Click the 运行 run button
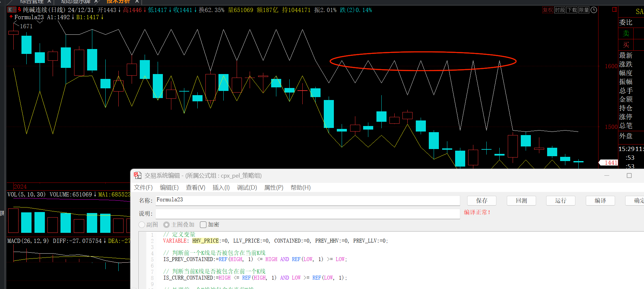 (561, 201)
